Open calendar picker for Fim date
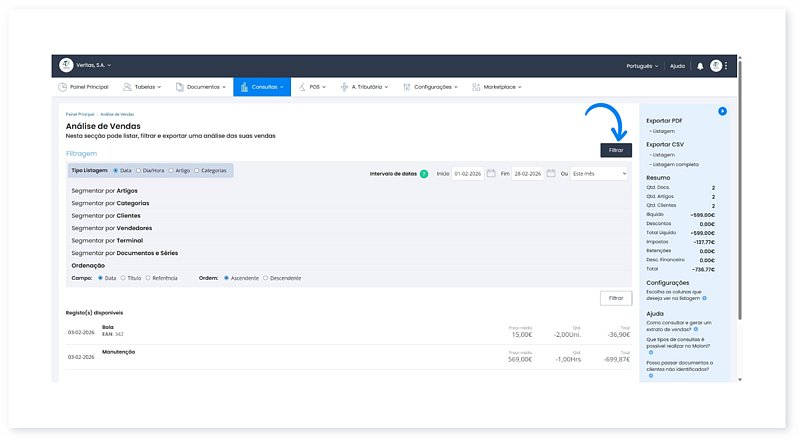The height and width of the screenshot is (442, 800). [x=549, y=173]
